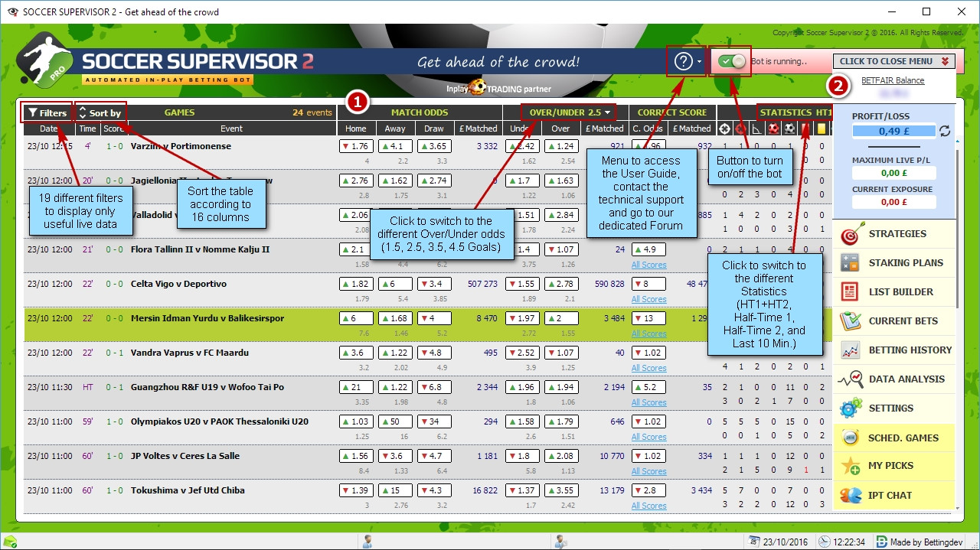980x550 pixels.
Task: Click the shots off target red crosshair icon
Action: tap(740, 129)
